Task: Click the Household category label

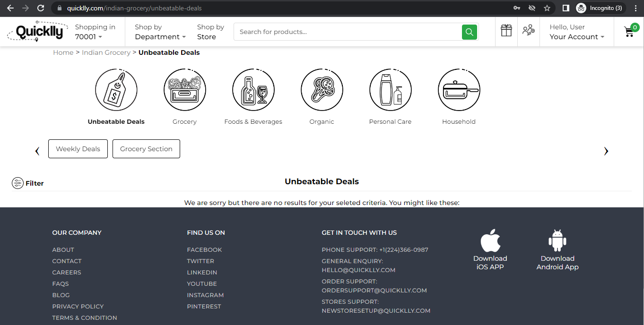Action: (459, 122)
